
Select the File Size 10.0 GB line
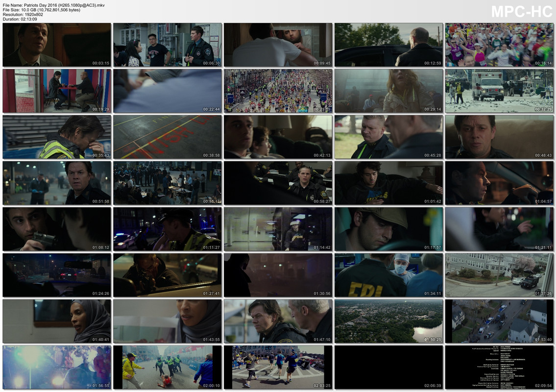click(x=42, y=10)
